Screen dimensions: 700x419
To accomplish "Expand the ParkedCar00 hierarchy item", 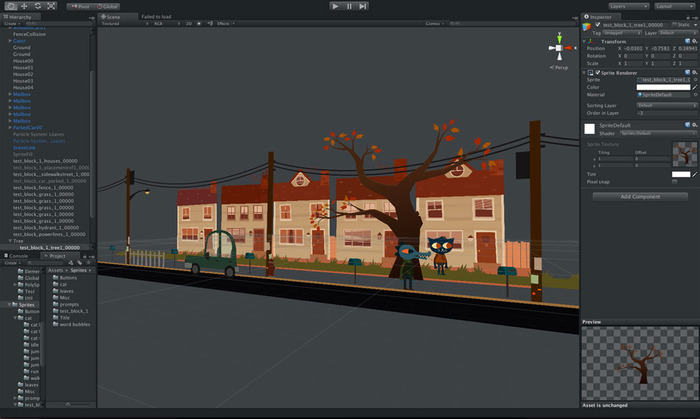I will pyautogui.click(x=10, y=128).
